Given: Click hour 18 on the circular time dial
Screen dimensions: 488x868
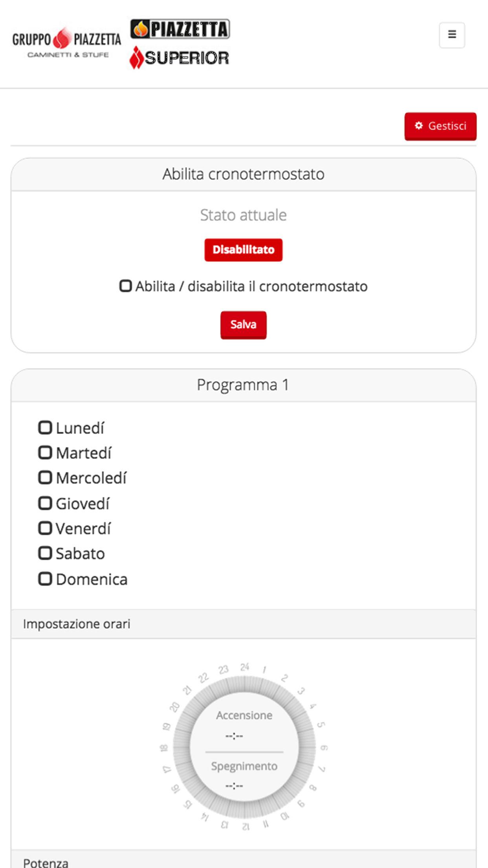Looking at the screenshot, I should point(165,747).
